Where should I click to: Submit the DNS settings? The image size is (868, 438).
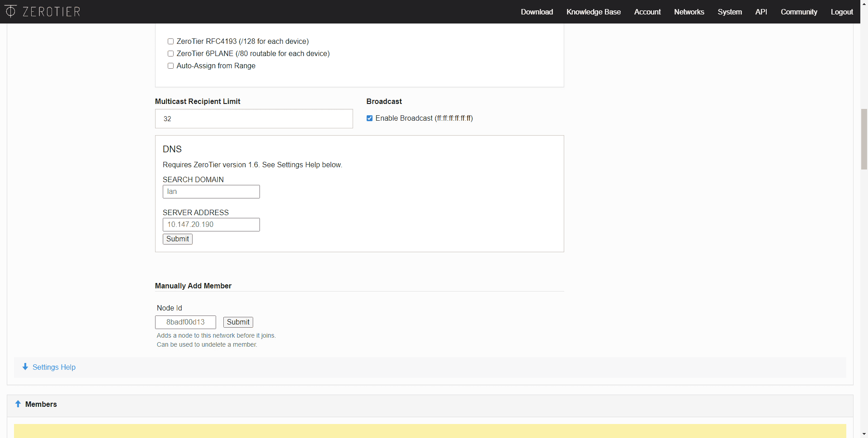coord(178,239)
